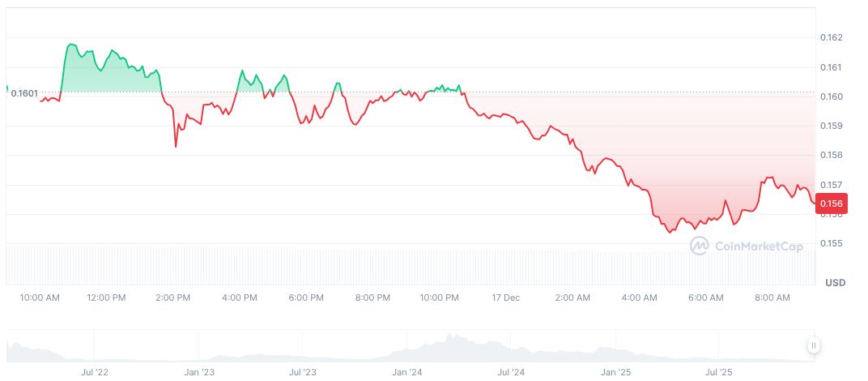This screenshot has width=868, height=381.
Task: Click Jul '24 on the overview timeline
Action: pyautogui.click(x=512, y=372)
